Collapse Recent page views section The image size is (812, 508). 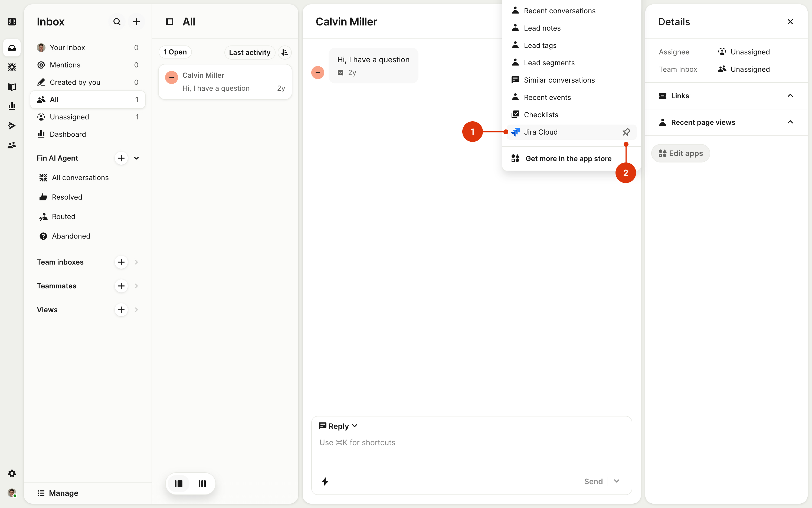790,122
